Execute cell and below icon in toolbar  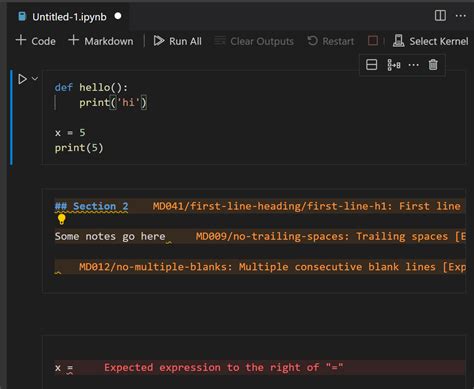tap(394, 65)
